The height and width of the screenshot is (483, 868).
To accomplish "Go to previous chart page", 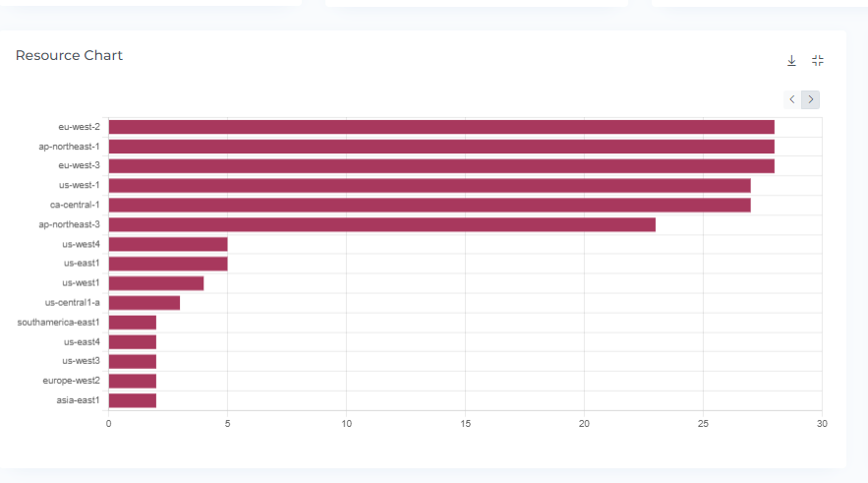I will (x=792, y=99).
